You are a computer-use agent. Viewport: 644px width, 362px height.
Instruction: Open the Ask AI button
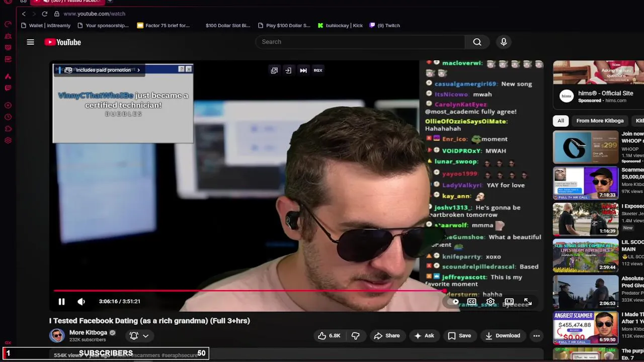[x=424, y=335]
